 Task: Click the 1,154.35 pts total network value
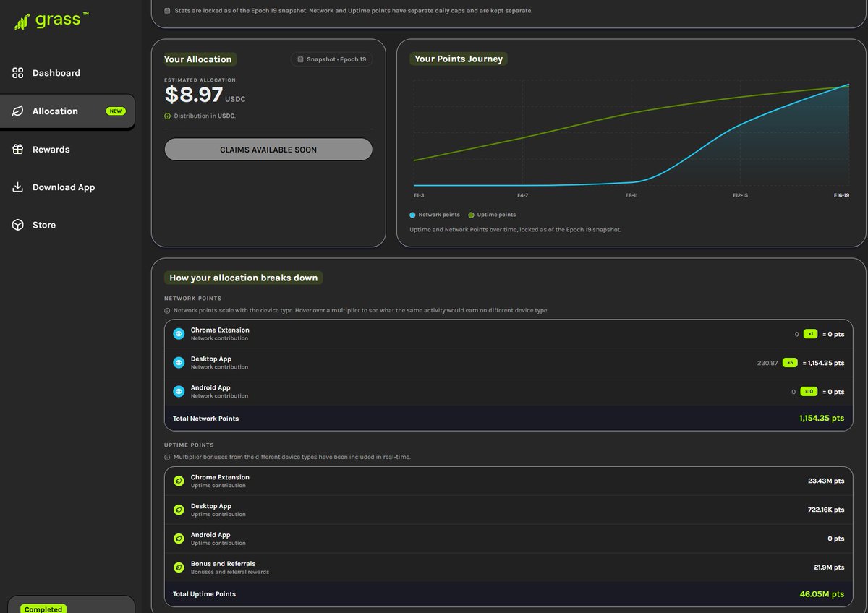click(822, 419)
